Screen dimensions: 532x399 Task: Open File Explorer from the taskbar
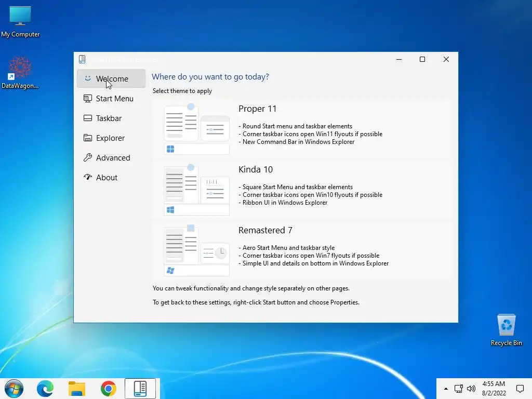(x=77, y=389)
